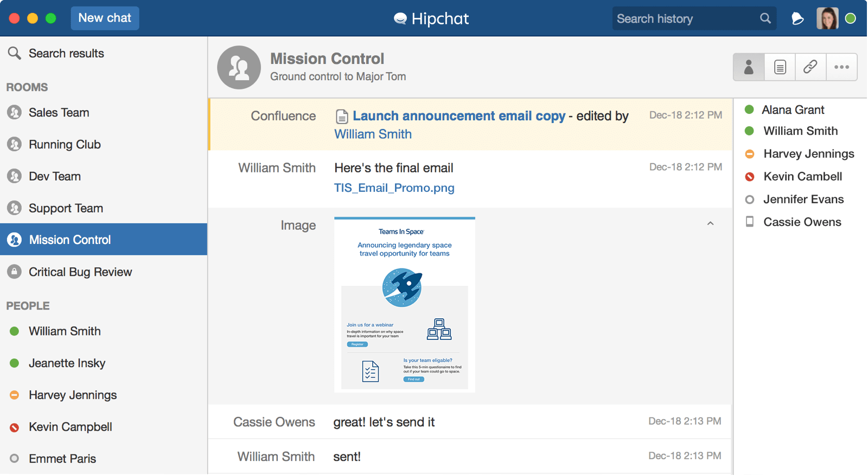Screen dimensions: 868x476
Task: Open the TIS_Email_Promo image thumbnail
Action: (x=405, y=305)
